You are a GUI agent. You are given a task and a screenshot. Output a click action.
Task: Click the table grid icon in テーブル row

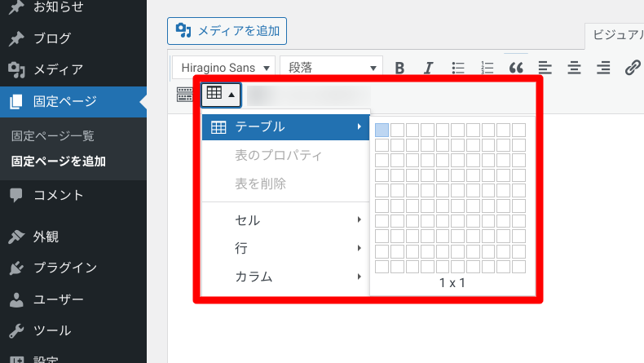click(x=218, y=127)
